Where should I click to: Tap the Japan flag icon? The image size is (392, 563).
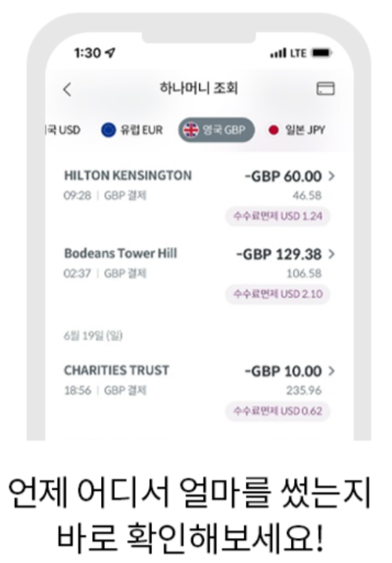pos(274,130)
